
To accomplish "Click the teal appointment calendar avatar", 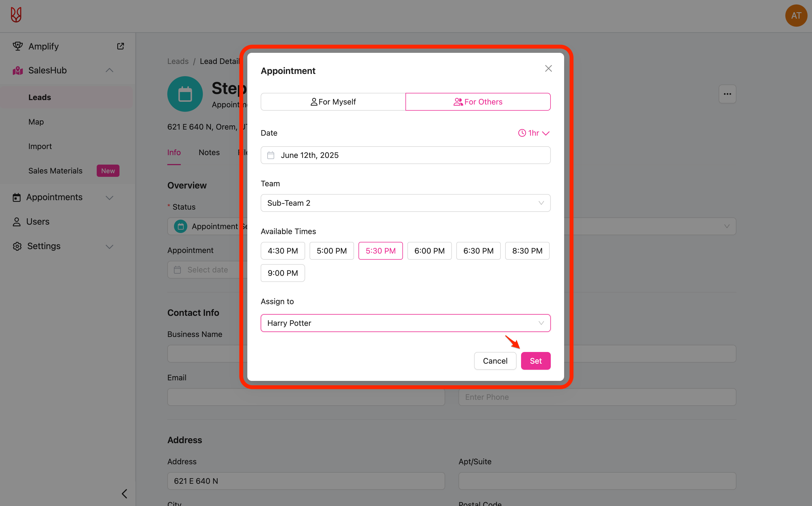I will click(185, 94).
